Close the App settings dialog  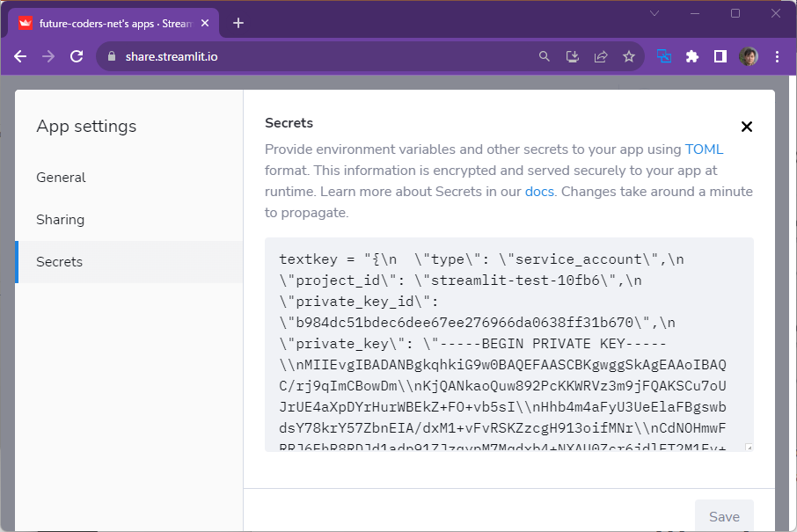point(747,127)
